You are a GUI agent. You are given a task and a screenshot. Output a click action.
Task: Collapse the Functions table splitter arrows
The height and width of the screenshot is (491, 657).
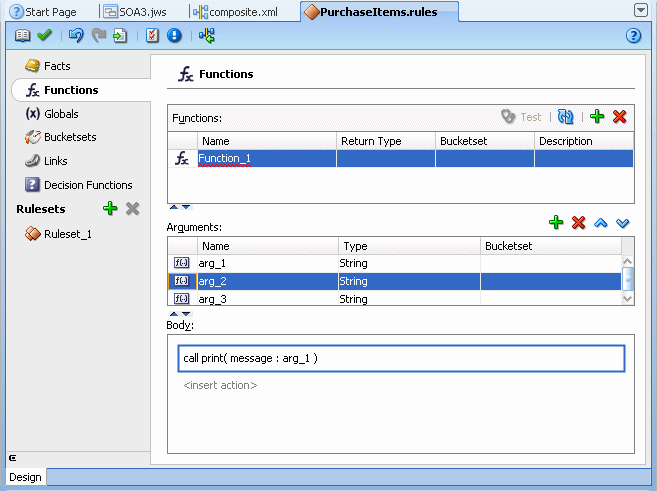(x=180, y=207)
